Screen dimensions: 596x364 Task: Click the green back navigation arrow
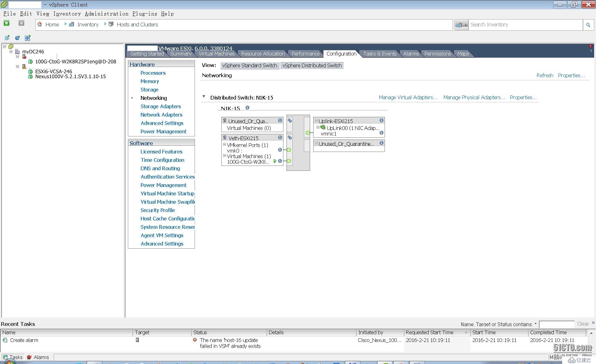[7, 23]
